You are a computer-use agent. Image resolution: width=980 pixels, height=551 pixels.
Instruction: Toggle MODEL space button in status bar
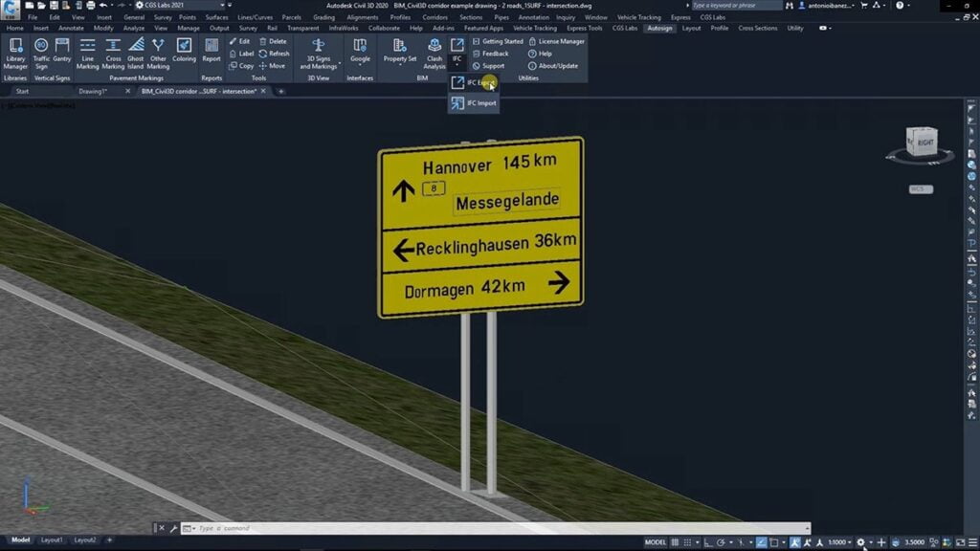pos(656,542)
